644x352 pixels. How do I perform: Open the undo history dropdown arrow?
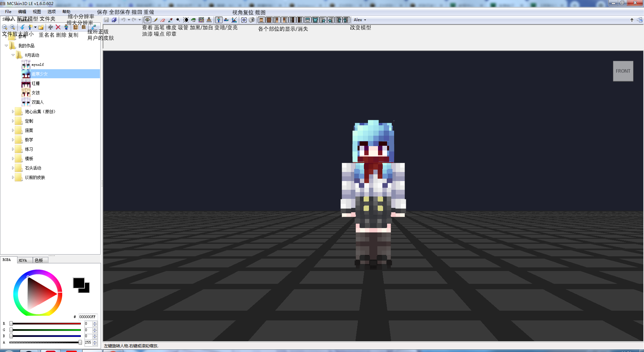[129, 20]
